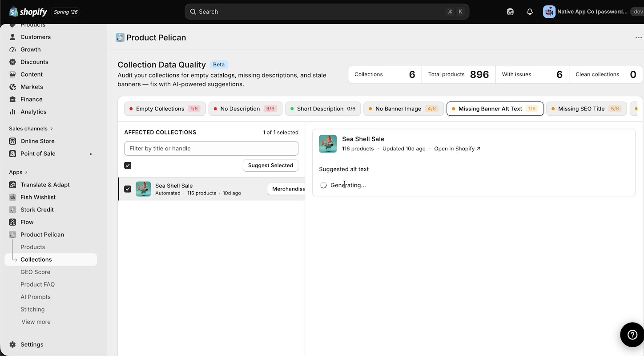644x356 pixels.
Task: Open the help question mark button
Action: [x=632, y=335]
